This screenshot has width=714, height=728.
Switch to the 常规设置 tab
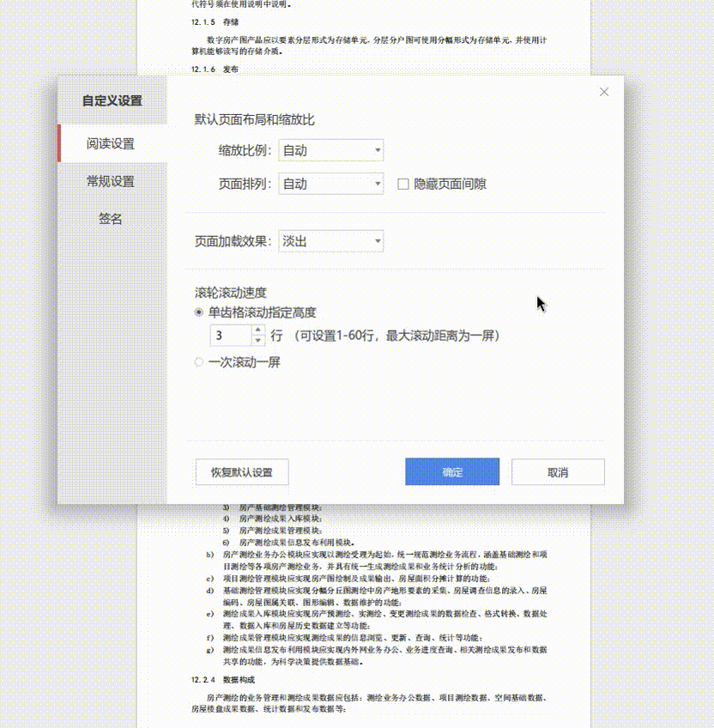(x=112, y=181)
